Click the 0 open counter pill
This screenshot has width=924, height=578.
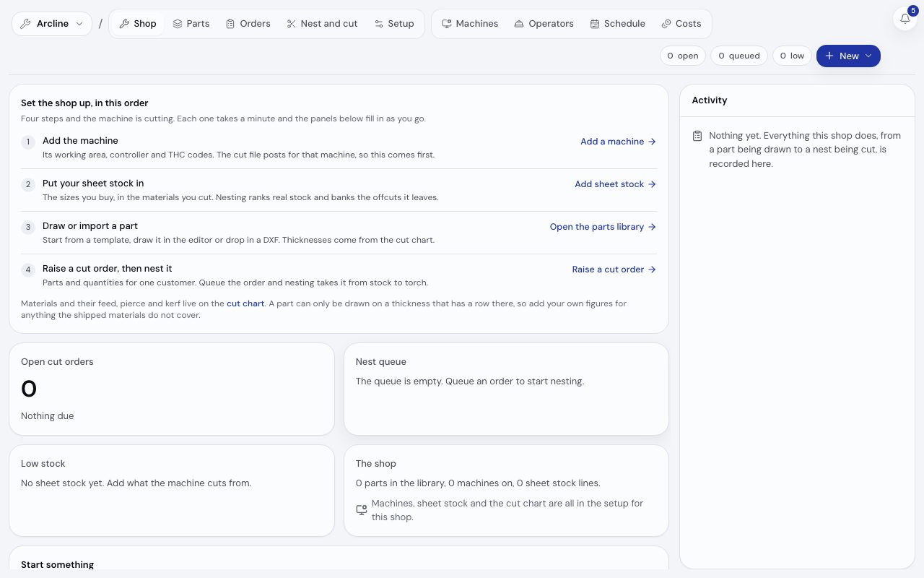pyautogui.click(x=683, y=56)
